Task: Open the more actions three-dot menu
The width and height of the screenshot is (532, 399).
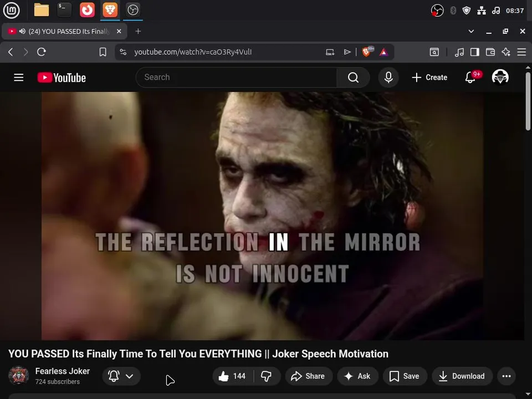Action: (506, 376)
